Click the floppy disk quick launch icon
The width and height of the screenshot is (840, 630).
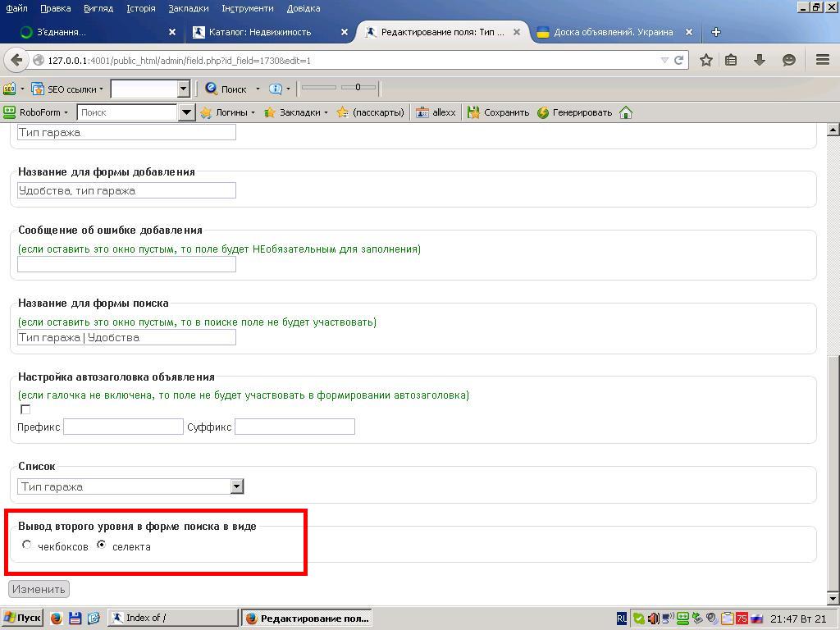tap(75, 619)
